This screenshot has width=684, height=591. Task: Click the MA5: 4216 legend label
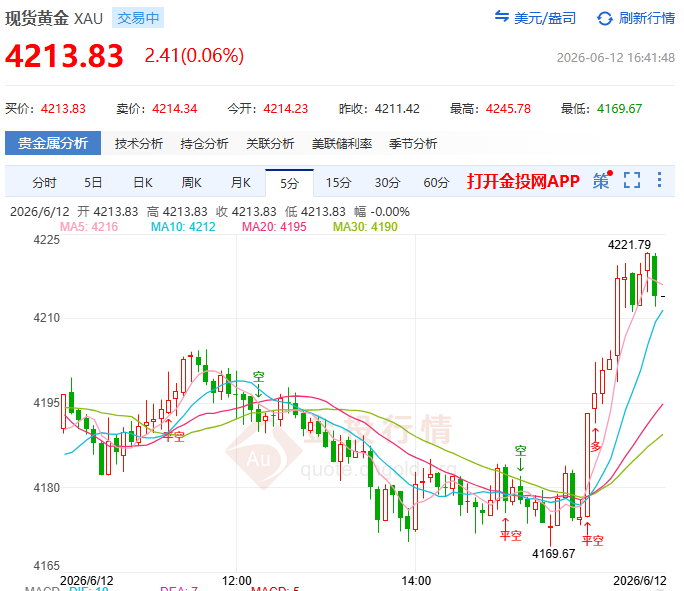89,227
